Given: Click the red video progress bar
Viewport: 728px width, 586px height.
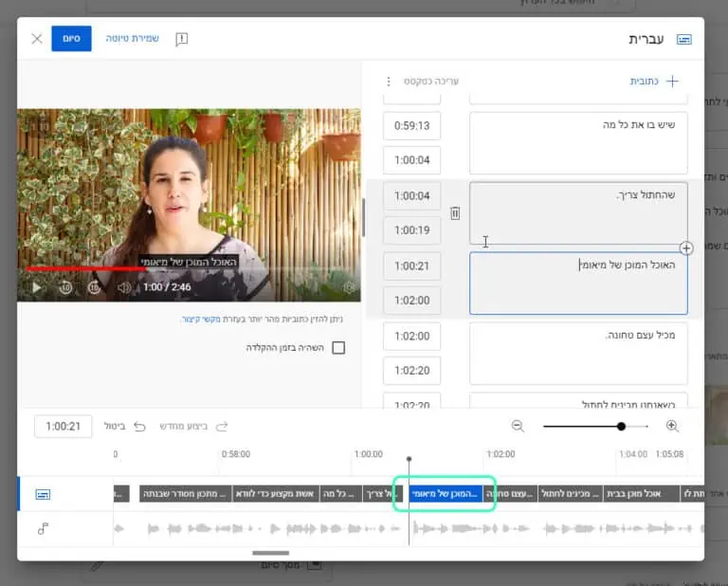Looking at the screenshot, I should click(x=86, y=268).
